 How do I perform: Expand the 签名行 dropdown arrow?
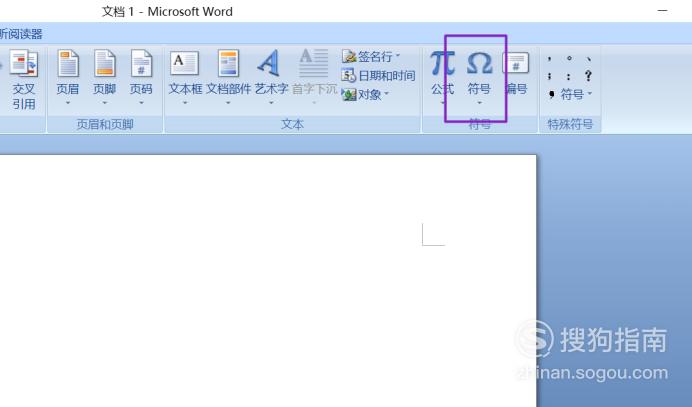[x=398, y=56]
